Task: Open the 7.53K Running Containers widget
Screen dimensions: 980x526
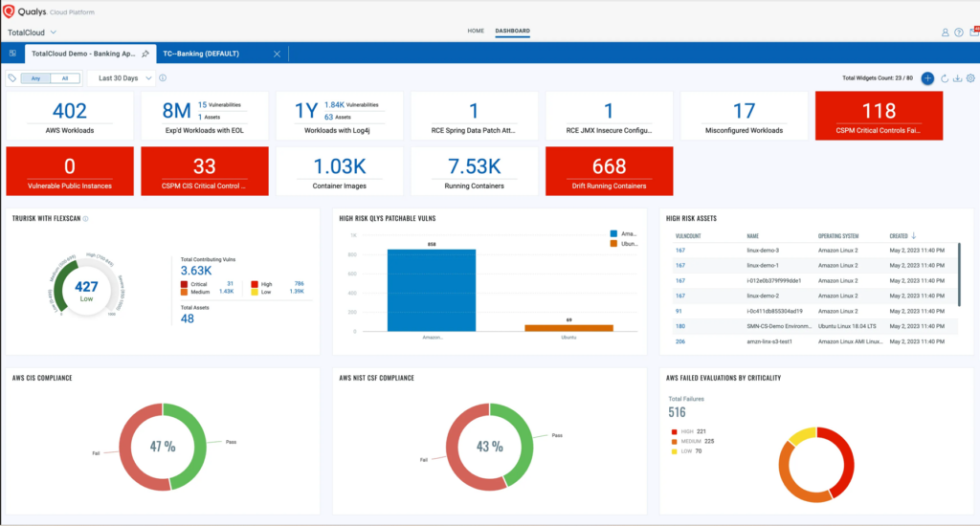Action: [x=474, y=171]
